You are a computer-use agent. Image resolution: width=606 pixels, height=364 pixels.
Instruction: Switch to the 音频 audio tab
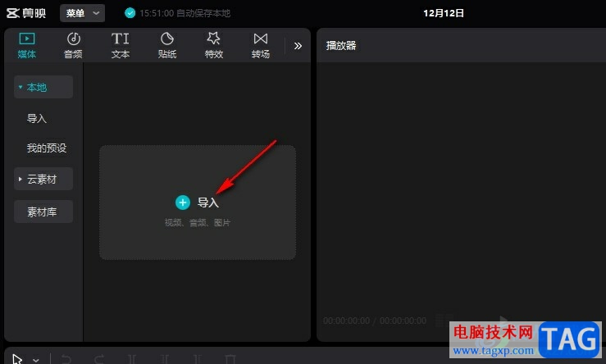[73, 46]
